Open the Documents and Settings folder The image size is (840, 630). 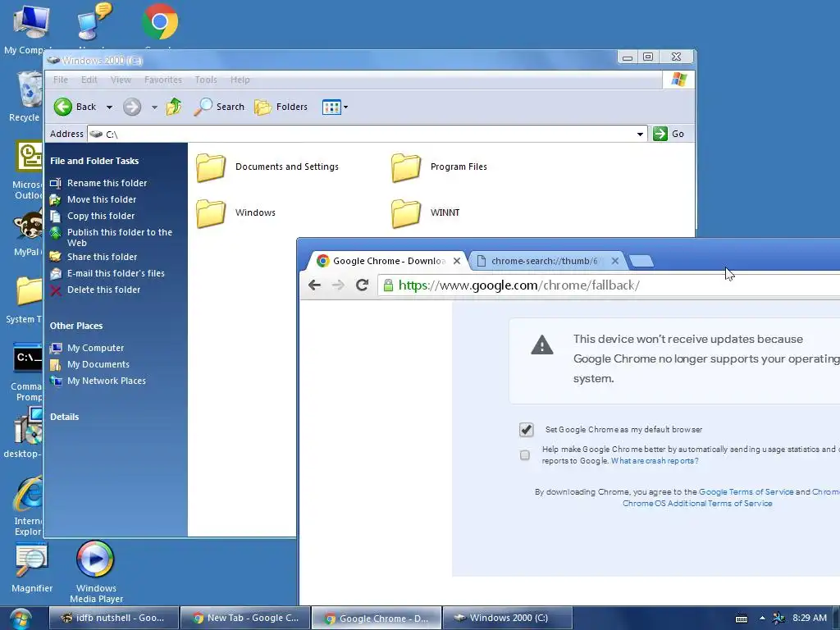coord(267,167)
